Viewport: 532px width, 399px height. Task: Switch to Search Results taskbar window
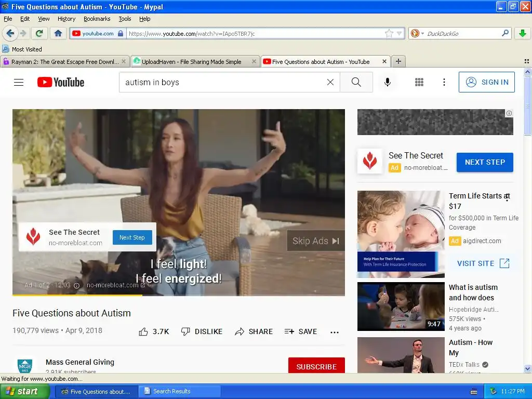coord(179,392)
